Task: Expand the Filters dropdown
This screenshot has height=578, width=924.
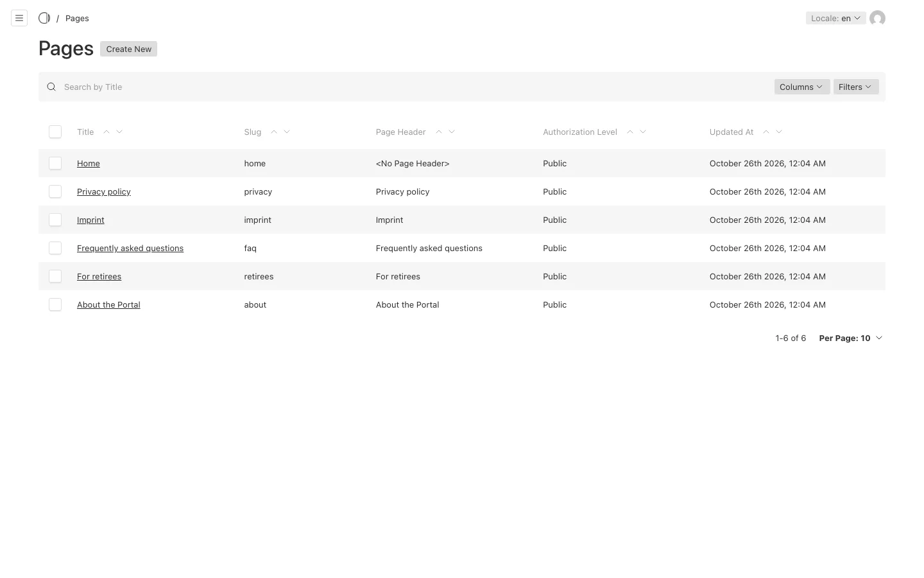Action: pyautogui.click(x=855, y=87)
